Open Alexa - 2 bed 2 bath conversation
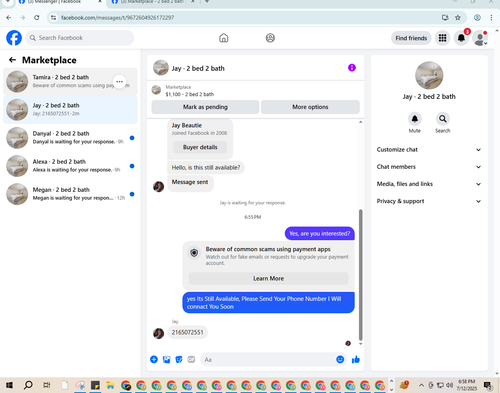 click(70, 166)
